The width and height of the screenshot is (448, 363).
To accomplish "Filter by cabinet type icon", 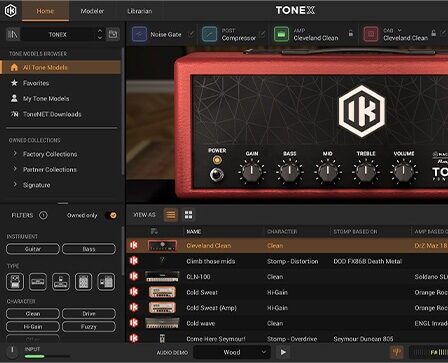I will [x=83, y=281].
